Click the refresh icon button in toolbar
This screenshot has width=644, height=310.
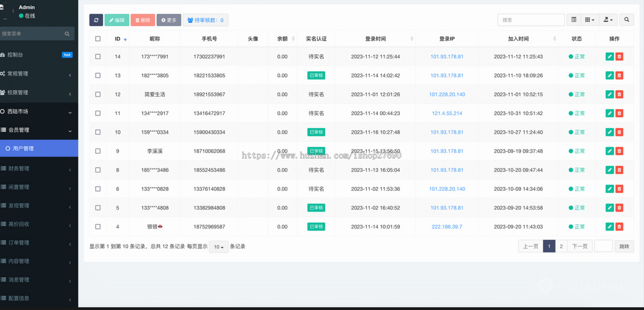tap(96, 20)
